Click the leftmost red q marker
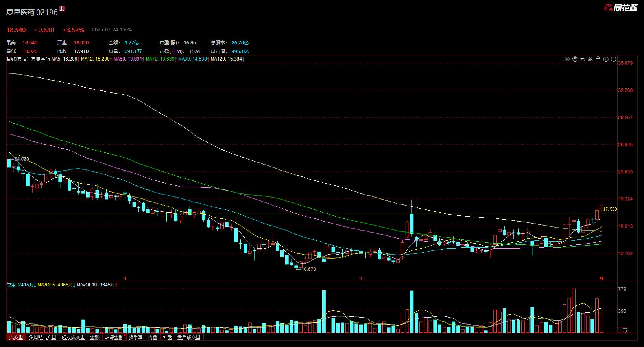The image size is (644, 347). (x=125, y=277)
